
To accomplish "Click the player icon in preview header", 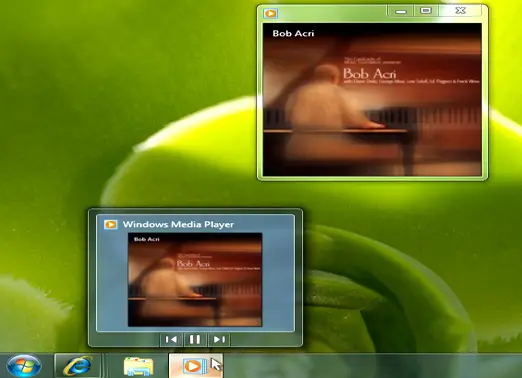I will [111, 224].
